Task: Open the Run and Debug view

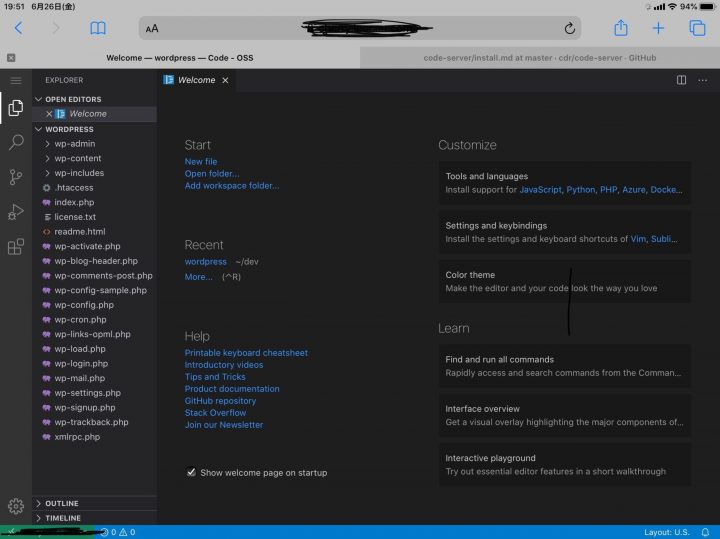Action: [x=16, y=212]
